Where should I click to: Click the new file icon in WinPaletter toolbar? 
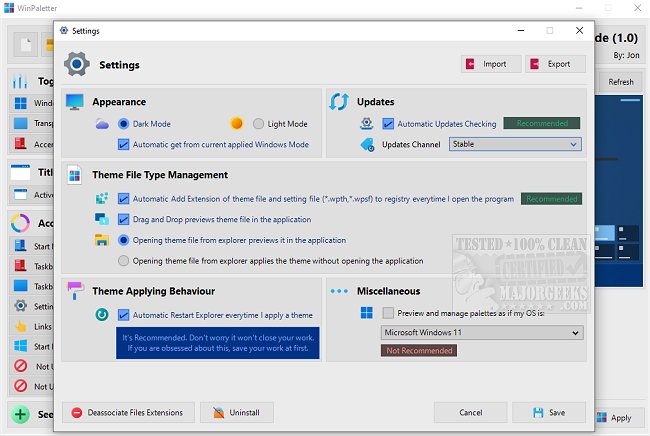(x=26, y=44)
